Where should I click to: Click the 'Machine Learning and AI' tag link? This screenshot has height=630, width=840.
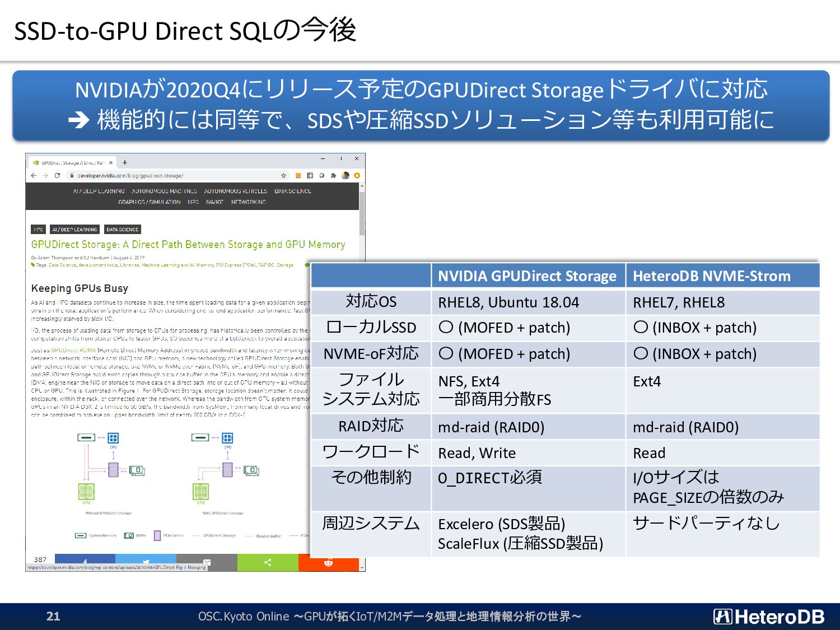167,265
